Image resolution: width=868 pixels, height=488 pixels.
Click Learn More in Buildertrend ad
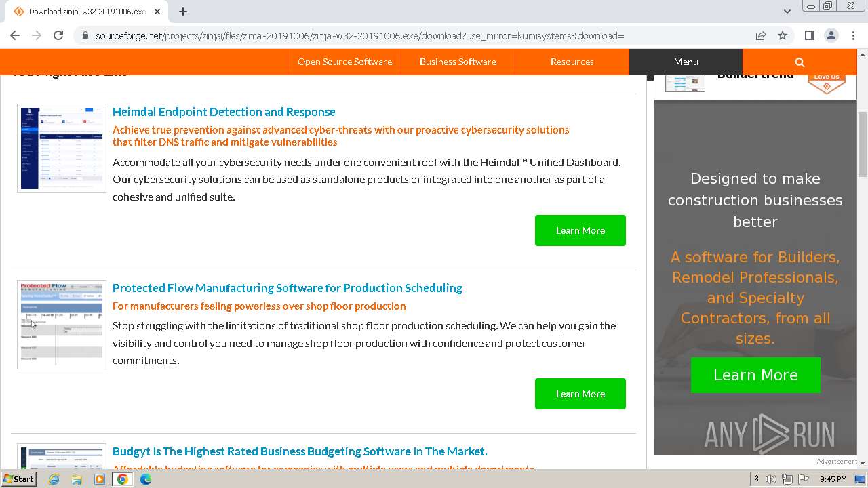pyautogui.click(x=755, y=375)
